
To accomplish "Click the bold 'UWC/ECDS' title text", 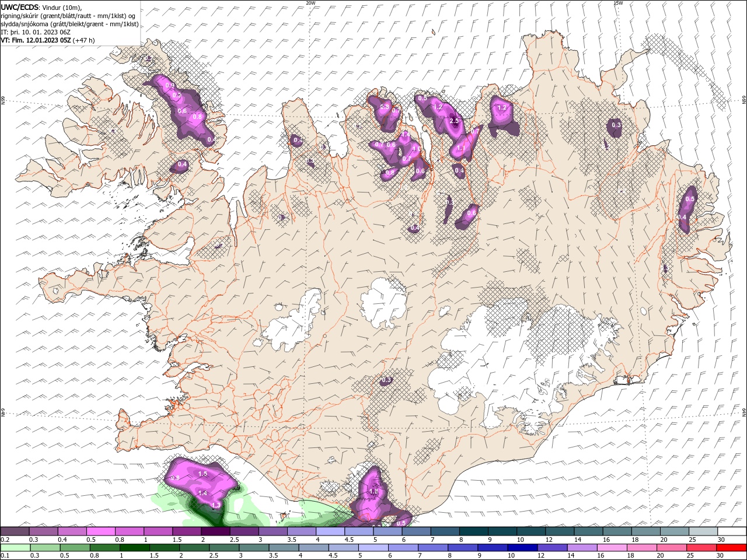I will (19, 8).
